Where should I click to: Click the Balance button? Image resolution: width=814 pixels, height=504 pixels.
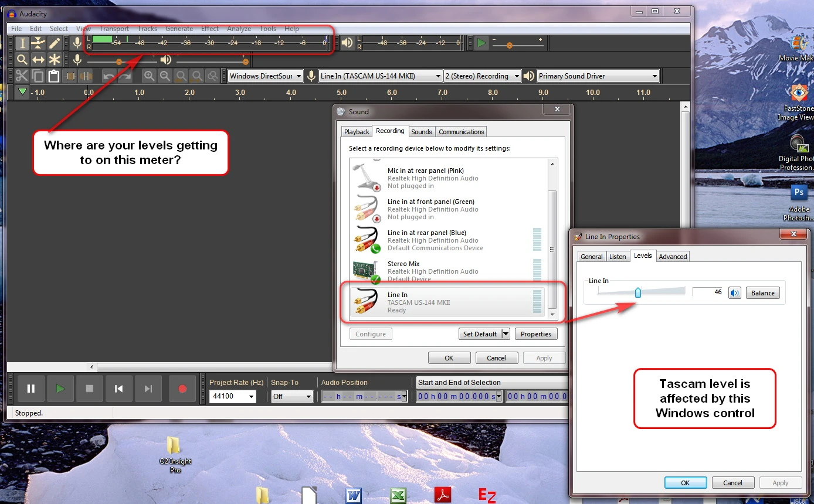[762, 293]
